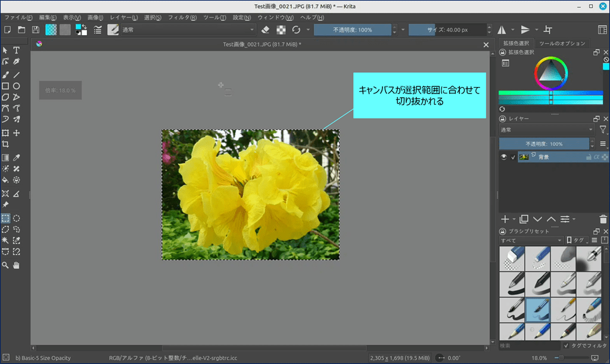Viewport: 610px width, 364px height.
Task: Click the 不透明度 100% slider in the toolbar
Action: coord(353,30)
